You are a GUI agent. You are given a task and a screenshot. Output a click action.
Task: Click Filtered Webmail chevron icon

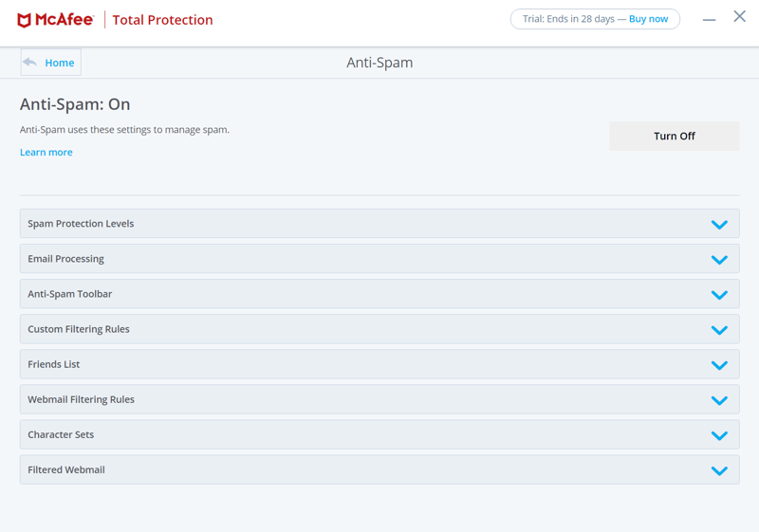click(x=719, y=470)
